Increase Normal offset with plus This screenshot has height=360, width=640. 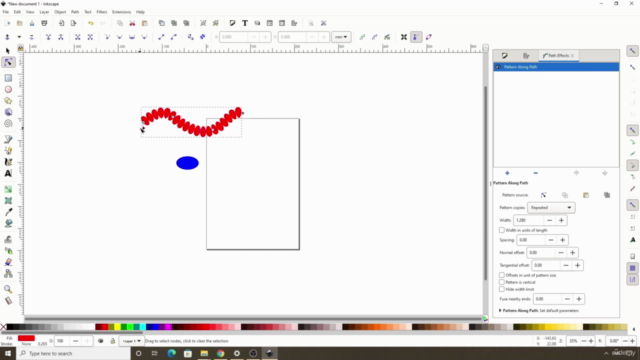pos(572,253)
